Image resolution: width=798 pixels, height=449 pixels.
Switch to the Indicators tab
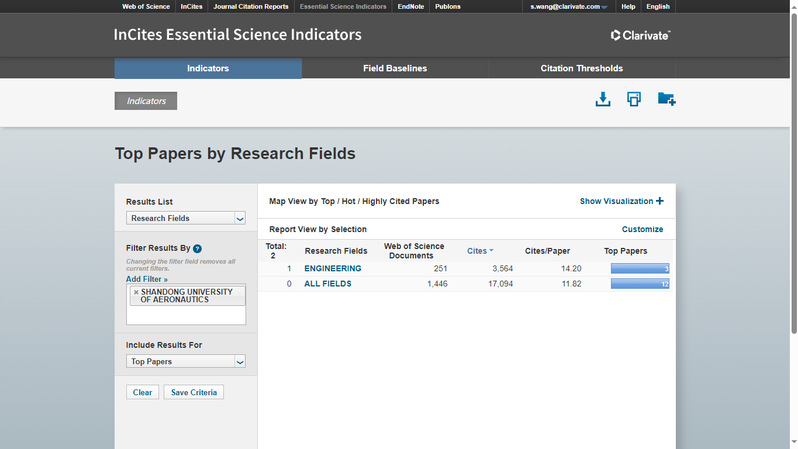point(208,68)
